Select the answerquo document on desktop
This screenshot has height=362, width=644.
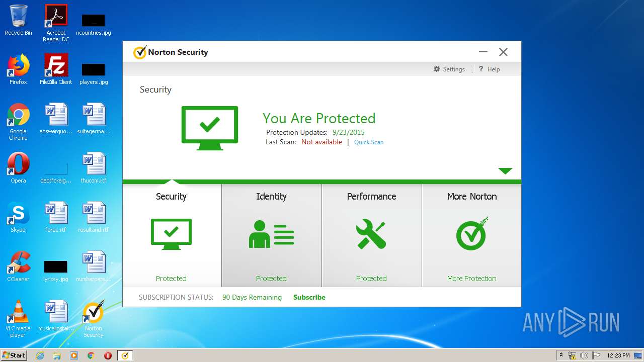56,119
